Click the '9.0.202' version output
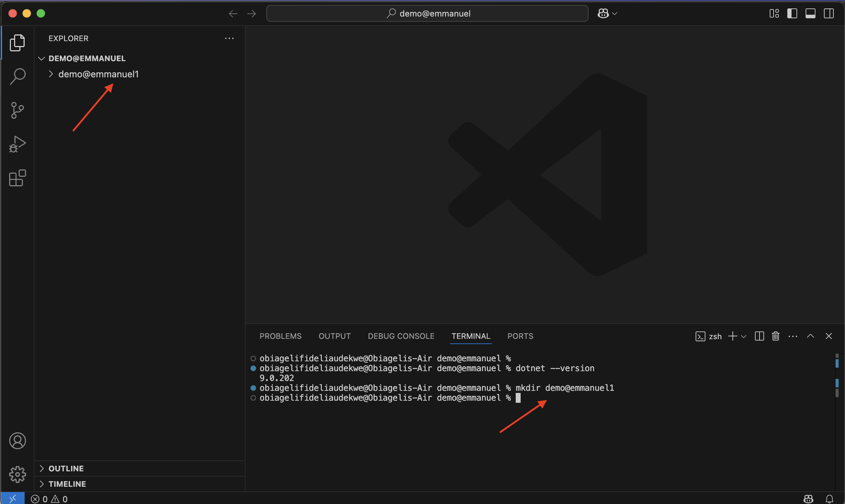 277,378
